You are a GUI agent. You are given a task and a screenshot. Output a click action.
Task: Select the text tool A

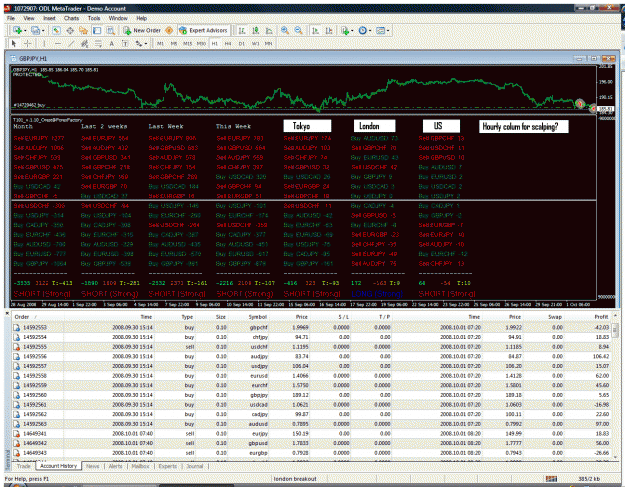[x=112, y=43]
